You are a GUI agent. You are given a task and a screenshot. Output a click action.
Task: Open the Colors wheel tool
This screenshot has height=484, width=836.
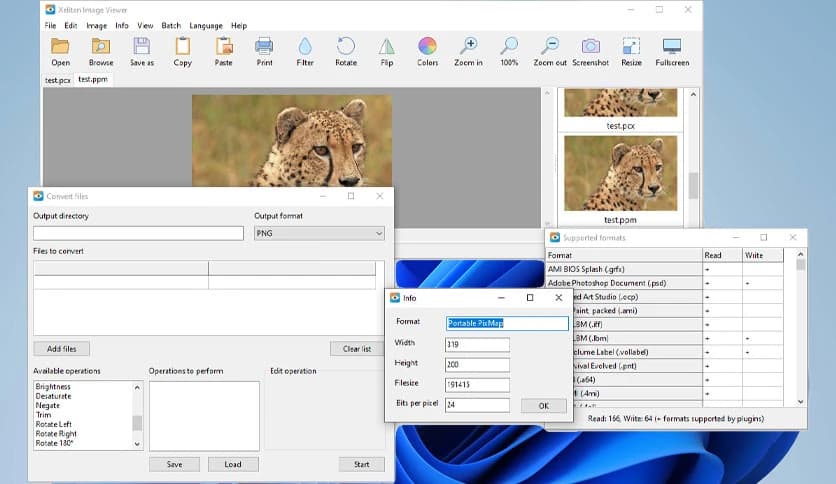click(427, 46)
